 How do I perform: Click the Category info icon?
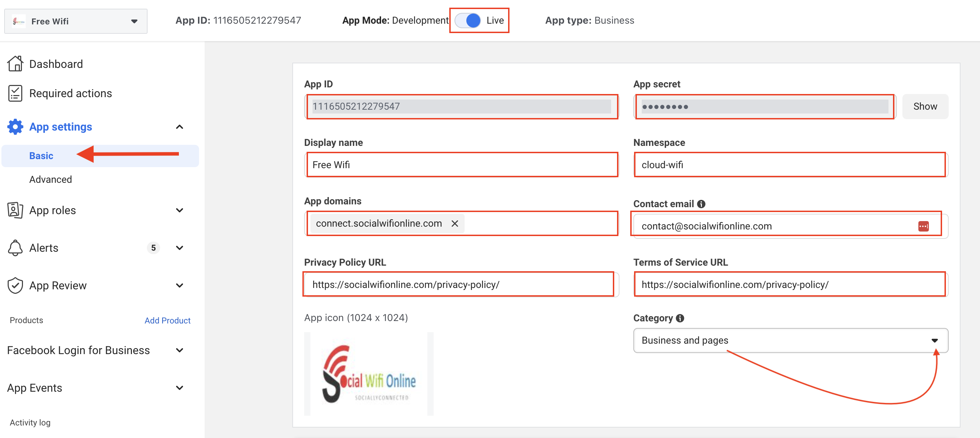[680, 318]
